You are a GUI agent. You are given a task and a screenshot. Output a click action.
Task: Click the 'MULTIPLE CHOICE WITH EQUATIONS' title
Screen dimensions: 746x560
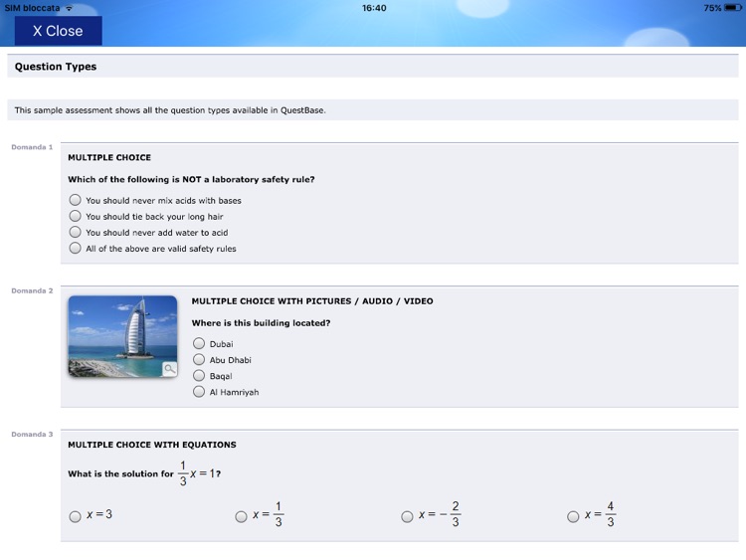pyautogui.click(x=152, y=445)
